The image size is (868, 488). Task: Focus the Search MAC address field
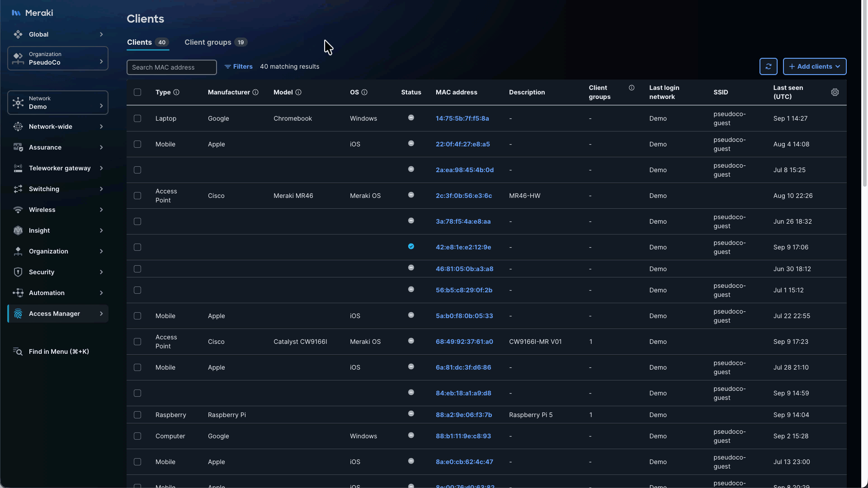172,67
